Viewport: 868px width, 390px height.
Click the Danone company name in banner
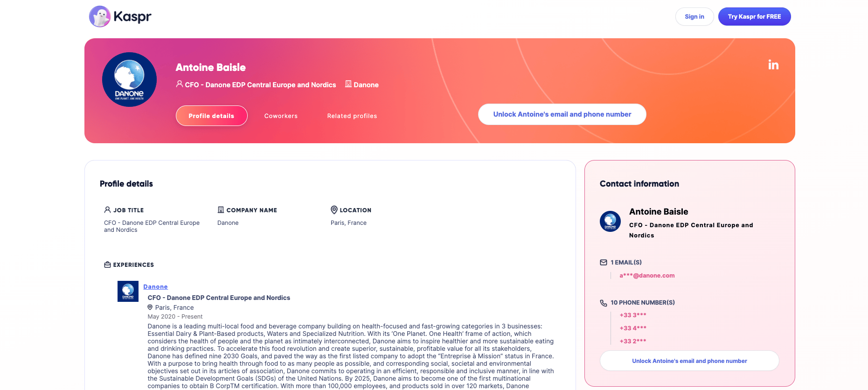pos(366,85)
